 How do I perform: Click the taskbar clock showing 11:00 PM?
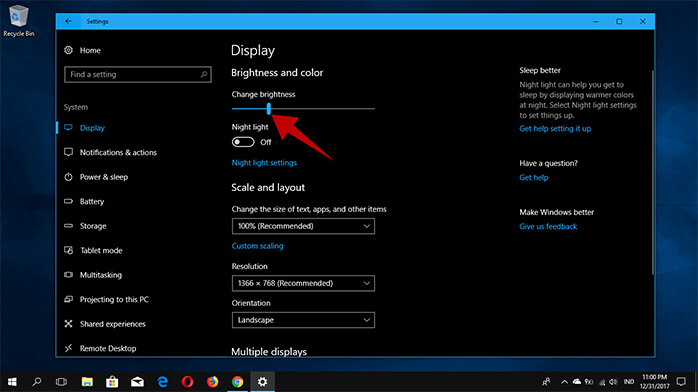[654, 382]
